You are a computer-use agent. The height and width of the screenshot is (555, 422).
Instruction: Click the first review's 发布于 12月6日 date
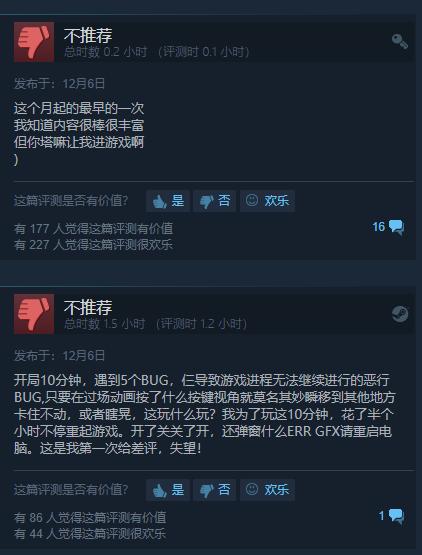tap(59, 84)
